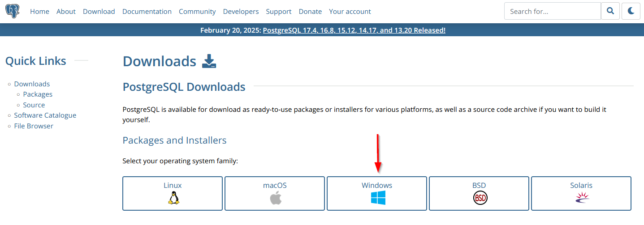The image size is (644, 225).
Task: Open the Your account link
Action: click(350, 12)
